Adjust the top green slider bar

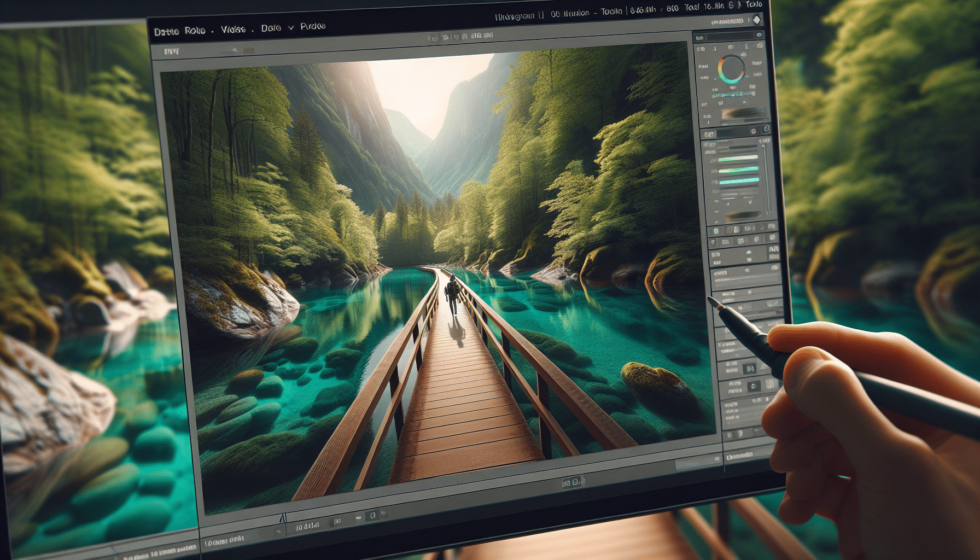pos(737,158)
